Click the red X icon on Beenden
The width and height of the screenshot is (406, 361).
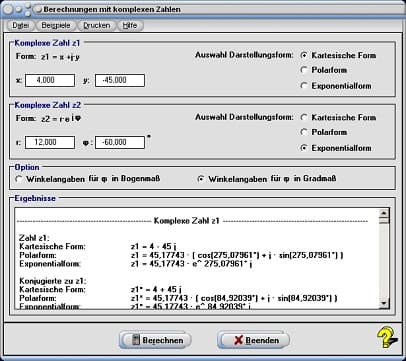point(238,340)
